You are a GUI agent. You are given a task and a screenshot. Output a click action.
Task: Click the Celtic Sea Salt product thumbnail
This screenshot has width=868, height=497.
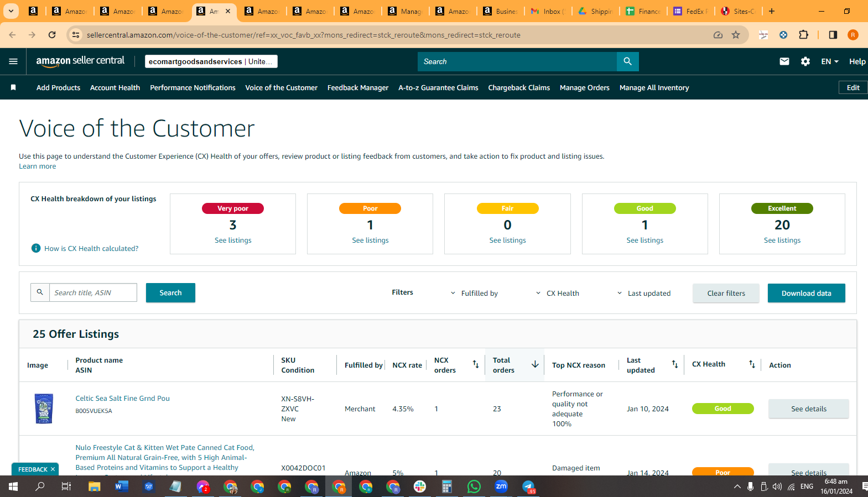(44, 409)
